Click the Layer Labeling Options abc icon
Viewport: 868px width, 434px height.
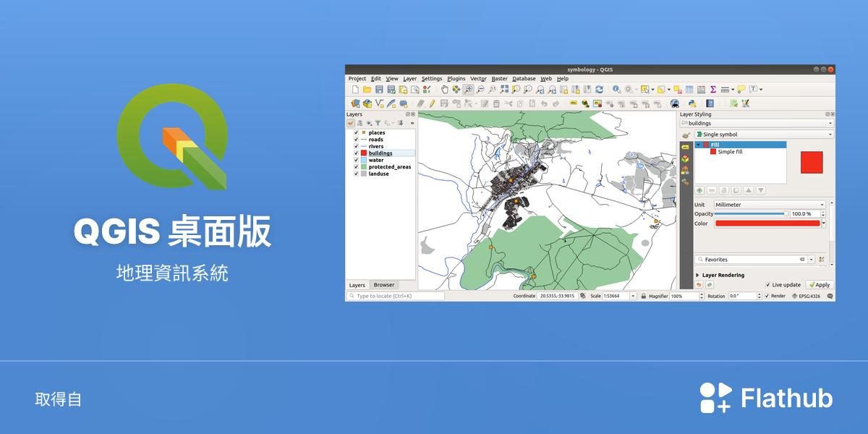(574, 103)
